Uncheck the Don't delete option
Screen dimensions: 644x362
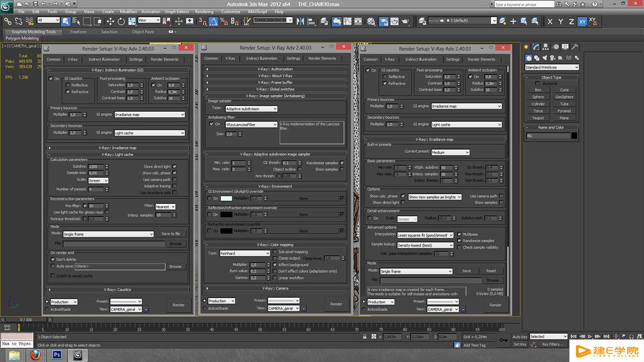tap(53, 259)
